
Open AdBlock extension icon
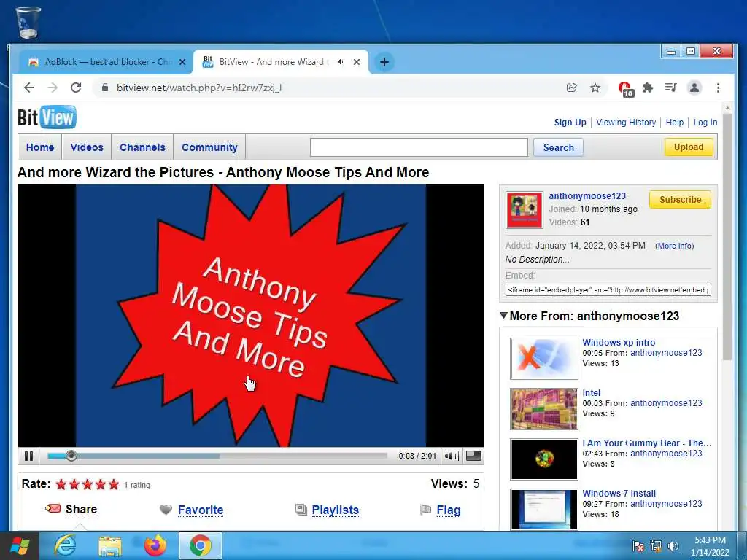point(625,88)
